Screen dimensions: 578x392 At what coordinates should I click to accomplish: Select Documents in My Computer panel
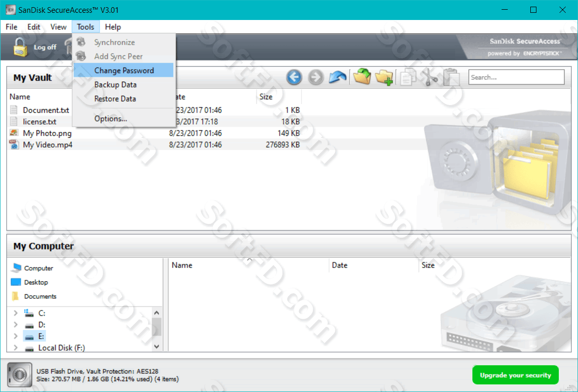point(40,296)
